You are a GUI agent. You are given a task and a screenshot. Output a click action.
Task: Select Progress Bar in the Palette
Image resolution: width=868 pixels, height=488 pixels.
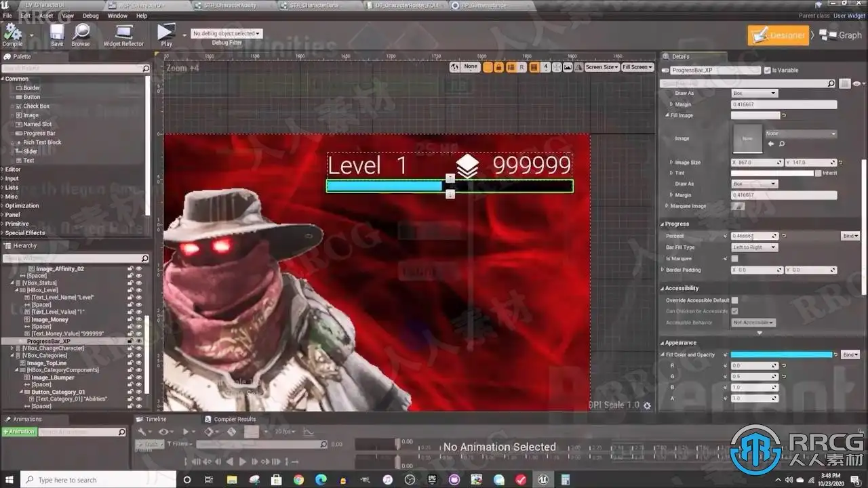click(x=39, y=134)
